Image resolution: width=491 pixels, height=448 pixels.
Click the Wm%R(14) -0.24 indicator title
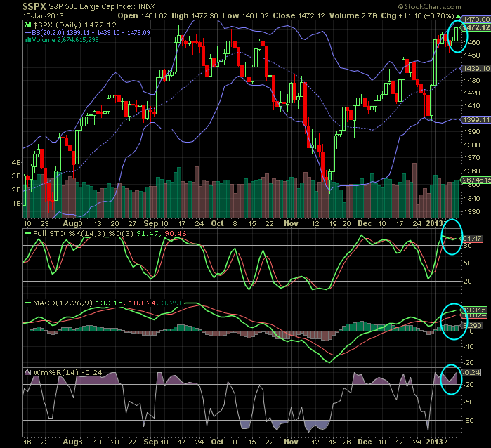point(67,373)
